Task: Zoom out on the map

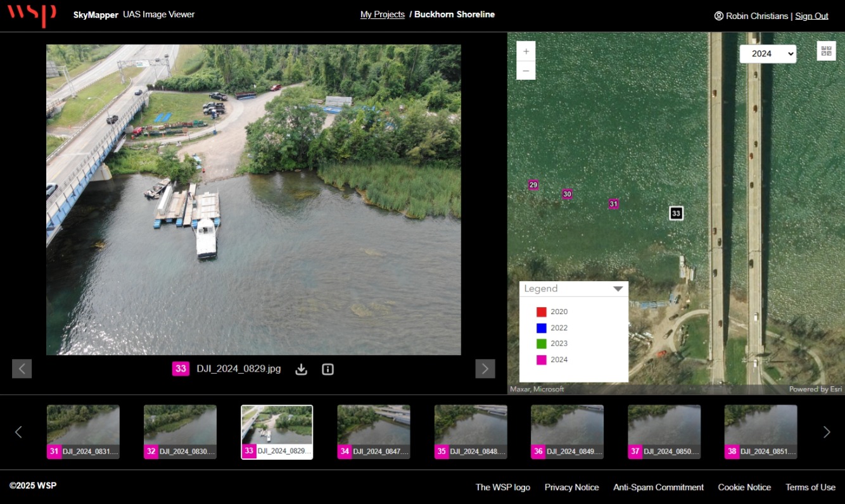Action: click(x=526, y=70)
